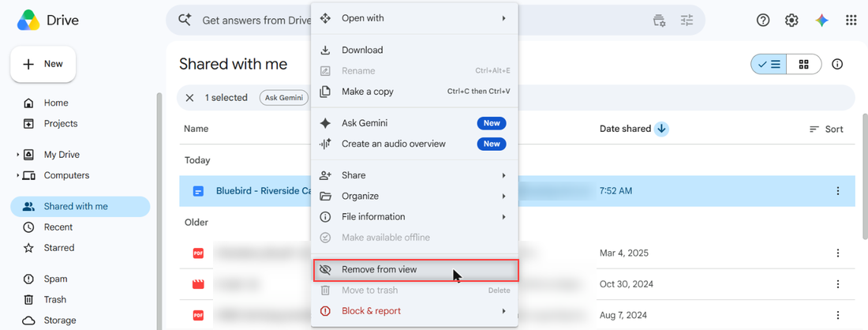Open the Help question mark icon
The height and width of the screenshot is (330, 868).
click(x=763, y=21)
